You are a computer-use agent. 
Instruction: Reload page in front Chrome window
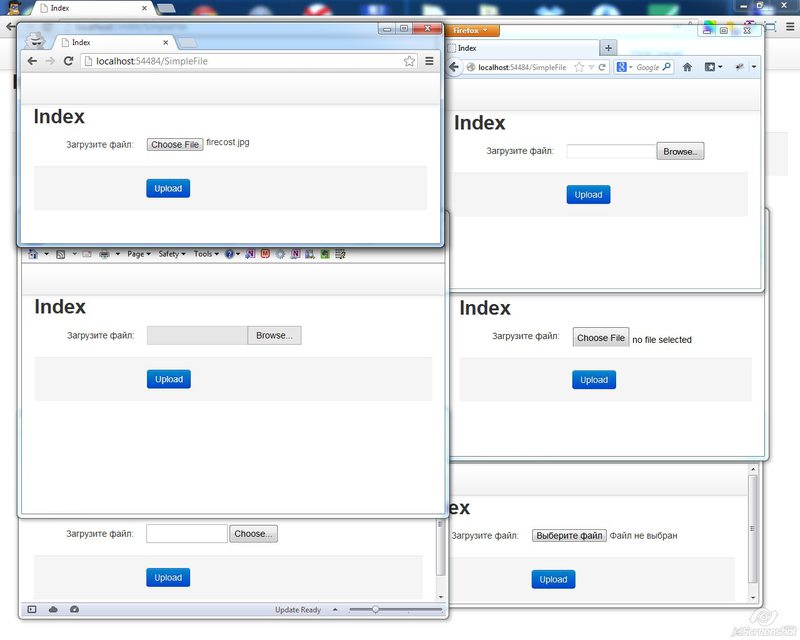point(68,61)
